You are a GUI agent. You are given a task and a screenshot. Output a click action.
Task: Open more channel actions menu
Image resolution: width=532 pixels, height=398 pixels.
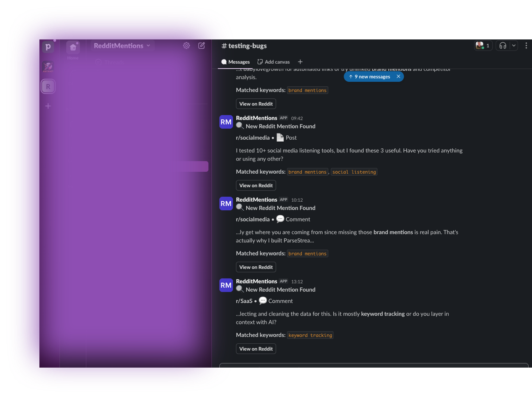click(x=526, y=46)
